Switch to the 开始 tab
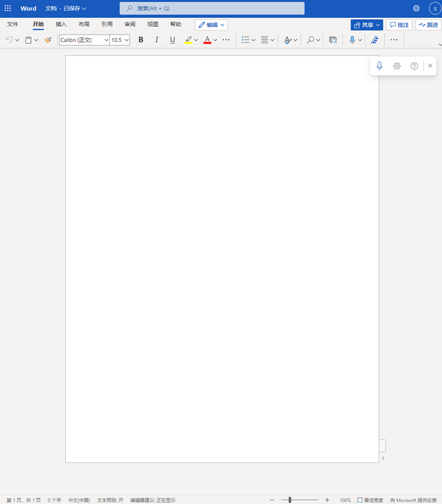 click(x=38, y=24)
